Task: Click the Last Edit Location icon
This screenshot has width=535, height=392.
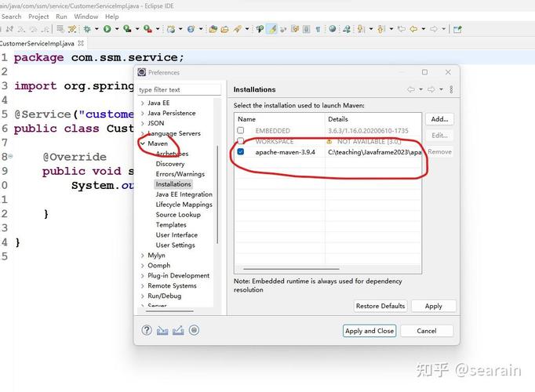Action: pyautogui.click(x=402, y=29)
